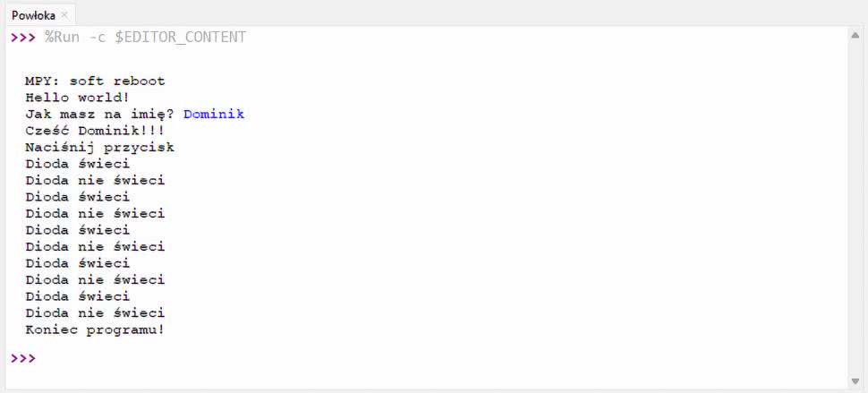This screenshot has height=393, width=868.
Task: Click the first "Dioda świeci" line
Action: coord(77,164)
